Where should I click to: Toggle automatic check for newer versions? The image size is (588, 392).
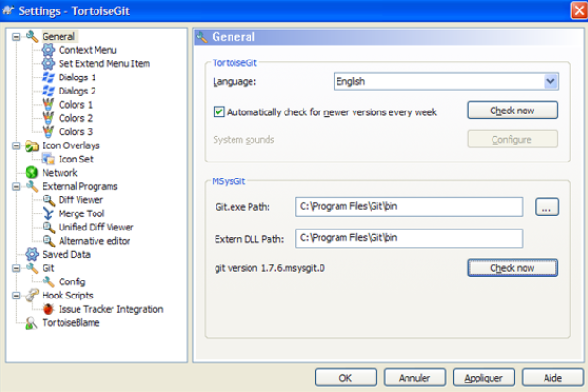point(219,111)
